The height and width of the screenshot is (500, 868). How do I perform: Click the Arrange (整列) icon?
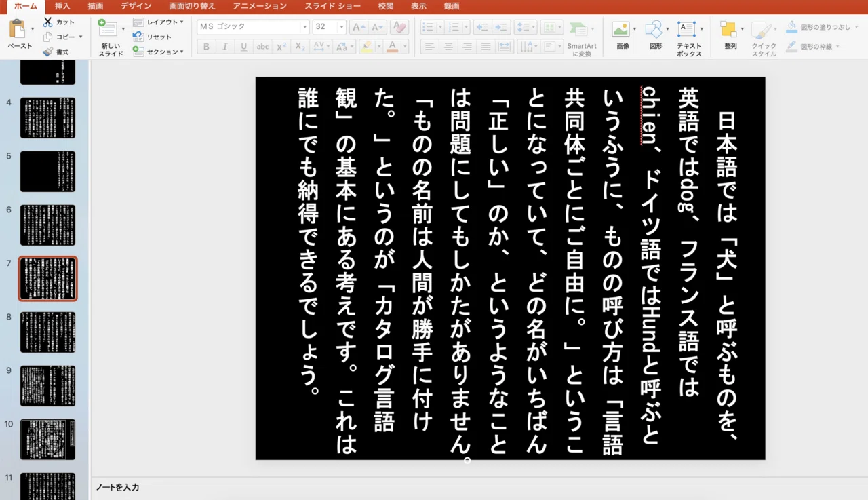pos(728,29)
